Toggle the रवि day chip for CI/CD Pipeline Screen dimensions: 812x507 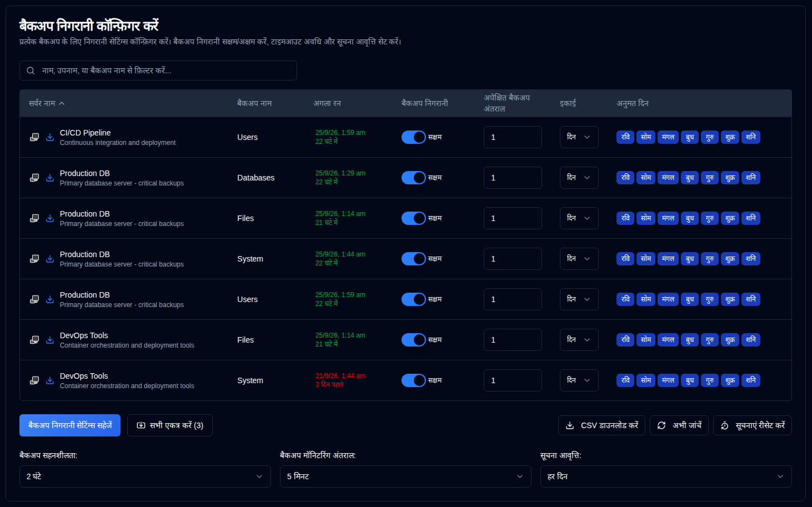[x=625, y=137]
